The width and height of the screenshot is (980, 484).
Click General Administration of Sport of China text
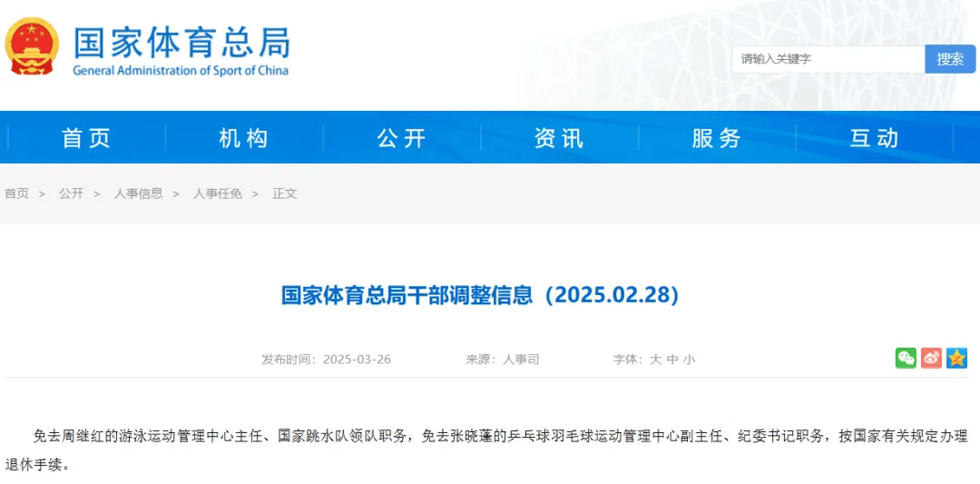pos(181,70)
